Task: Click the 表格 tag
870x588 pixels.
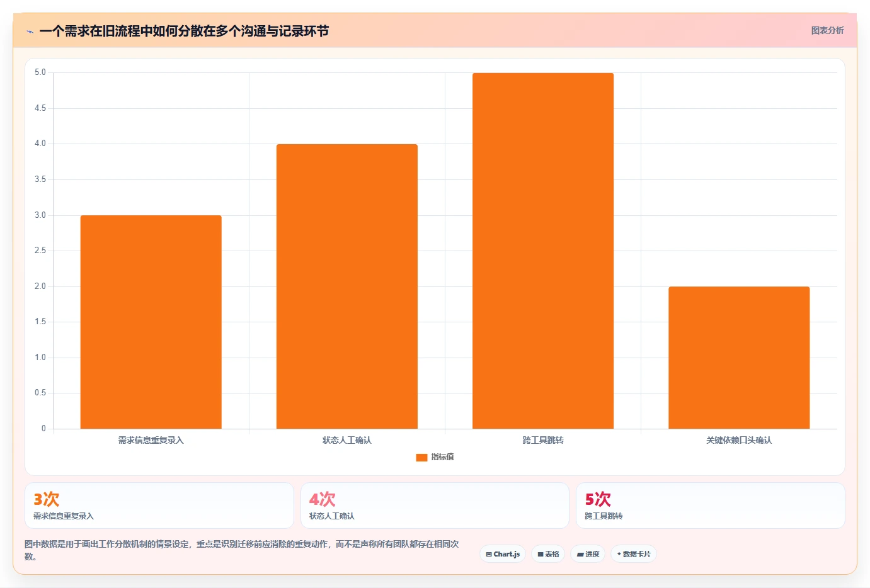Action: click(548, 554)
